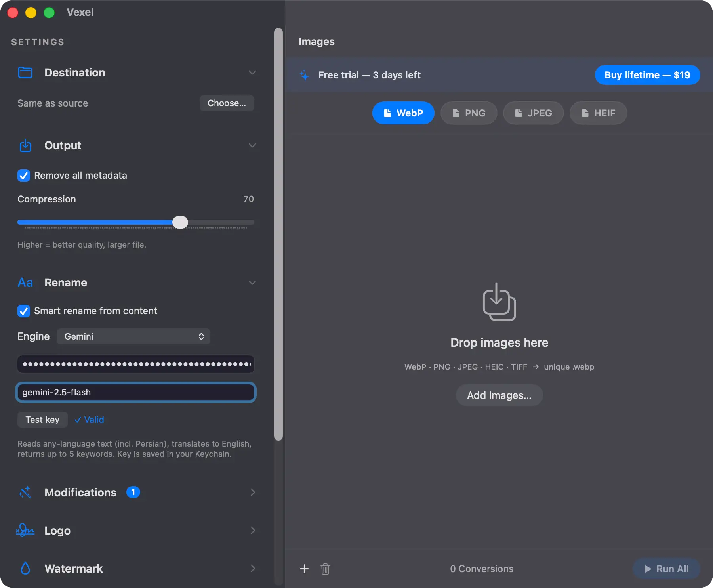Expand the Watermark section arrow

click(253, 568)
